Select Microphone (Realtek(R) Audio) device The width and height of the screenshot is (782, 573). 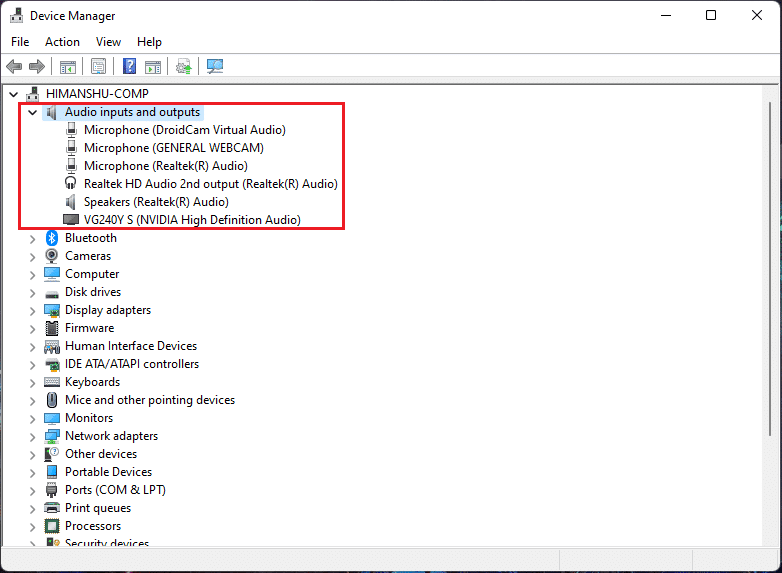click(x=166, y=166)
